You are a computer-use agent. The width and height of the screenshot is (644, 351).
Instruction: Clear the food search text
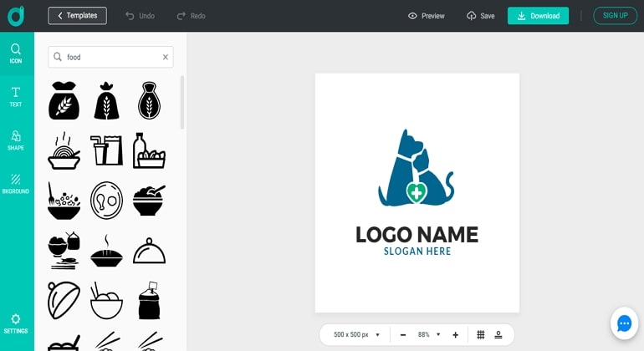tap(165, 57)
